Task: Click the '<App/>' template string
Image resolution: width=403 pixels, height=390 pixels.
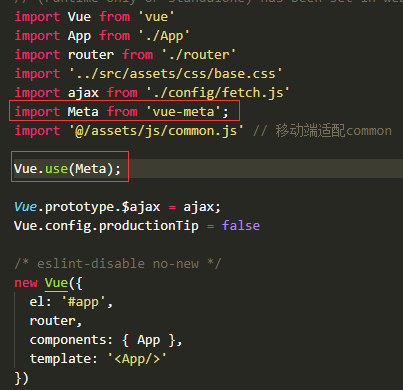Action: pyautogui.click(x=137, y=359)
